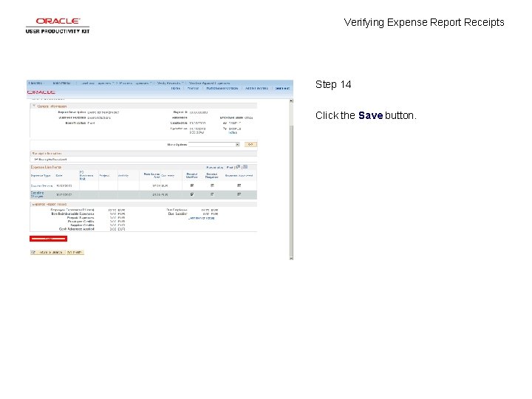532x399 pixels.
Task: Toggle Receipt Required checkbox in Gasoline Charges row
Action: click(x=212, y=194)
